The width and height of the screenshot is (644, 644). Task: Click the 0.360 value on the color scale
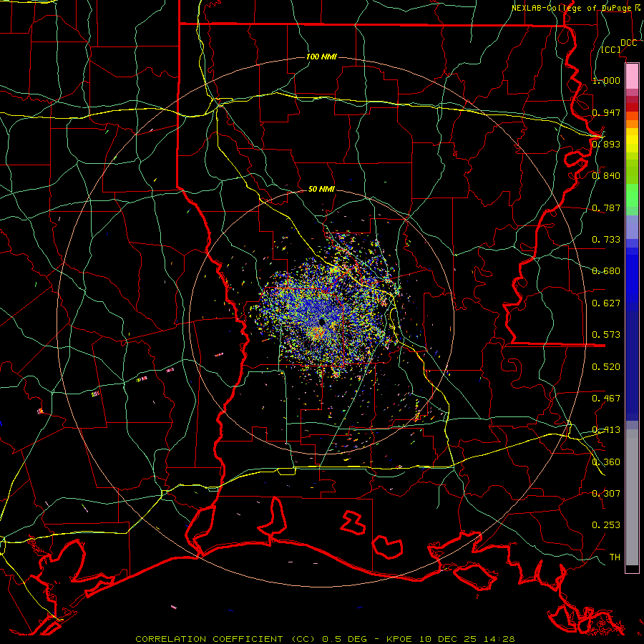point(606,462)
